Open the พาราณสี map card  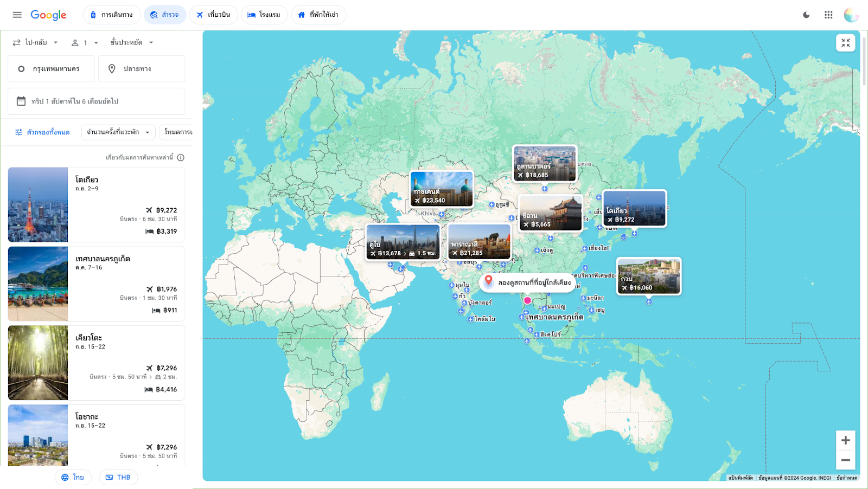(x=479, y=241)
